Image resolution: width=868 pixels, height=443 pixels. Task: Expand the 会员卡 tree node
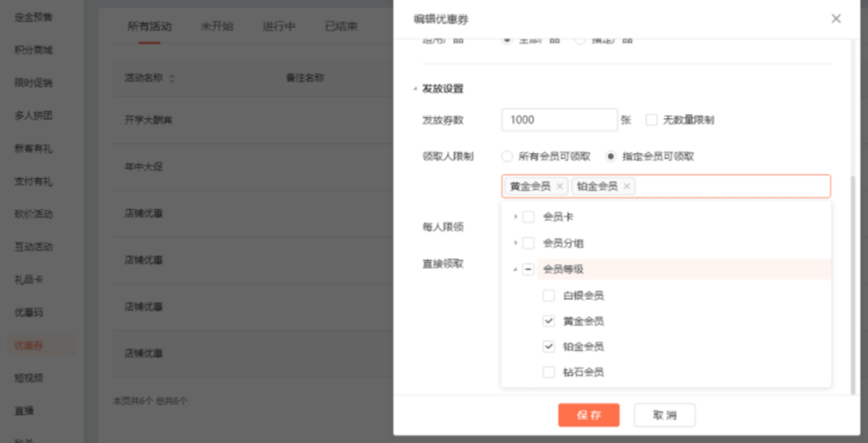click(516, 216)
